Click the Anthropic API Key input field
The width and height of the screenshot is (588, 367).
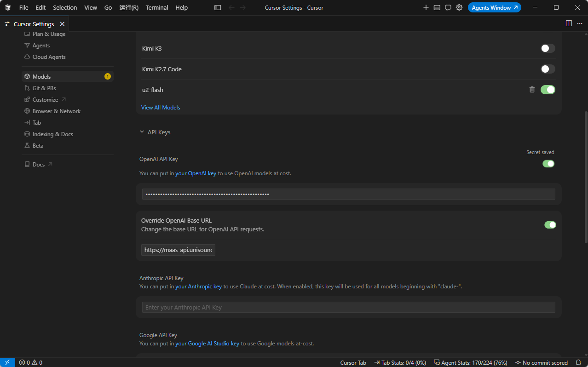pos(349,307)
